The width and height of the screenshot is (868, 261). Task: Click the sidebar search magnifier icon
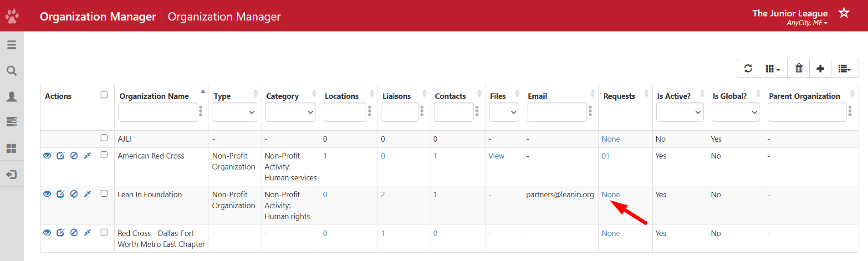coord(12,71)
